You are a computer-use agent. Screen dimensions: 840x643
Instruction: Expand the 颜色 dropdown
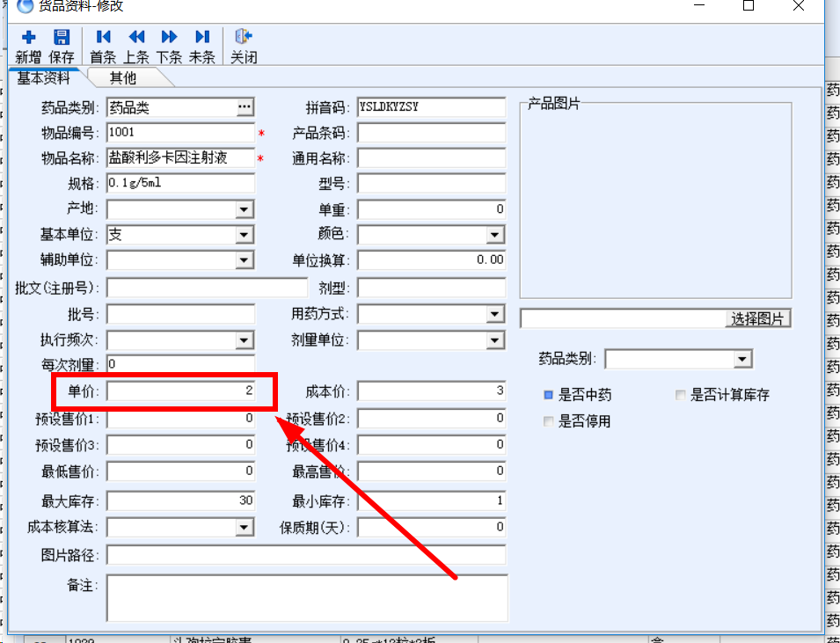click(495, 235)
